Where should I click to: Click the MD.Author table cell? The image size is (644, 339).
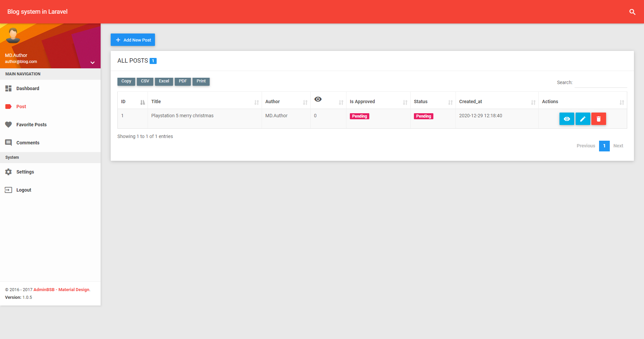click(286, 119)
